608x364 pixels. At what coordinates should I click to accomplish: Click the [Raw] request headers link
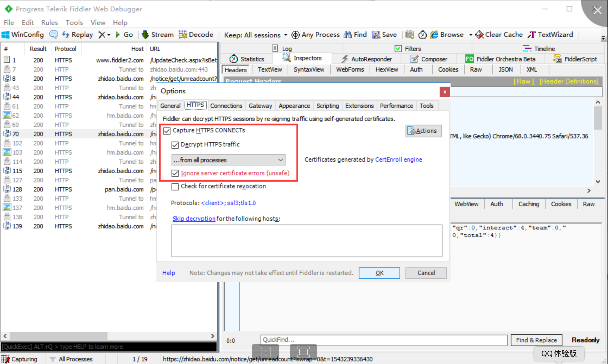[x=524, y=81]
